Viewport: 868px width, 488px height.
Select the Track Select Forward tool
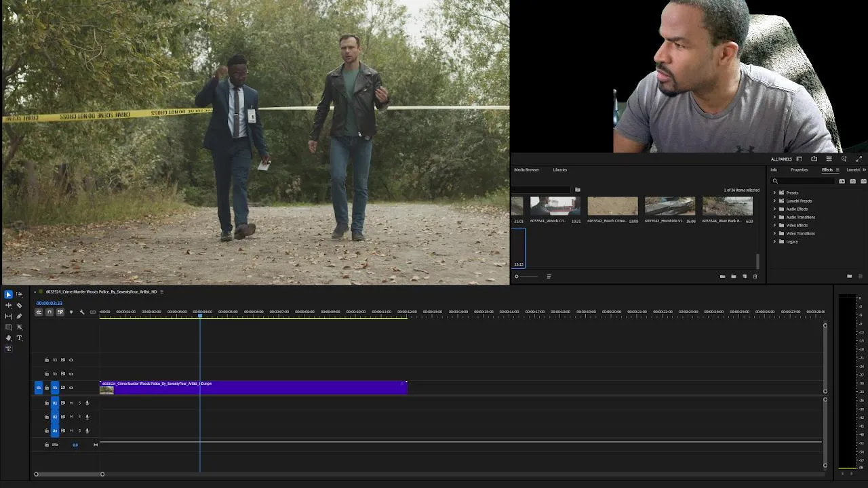tap(19, 294)
